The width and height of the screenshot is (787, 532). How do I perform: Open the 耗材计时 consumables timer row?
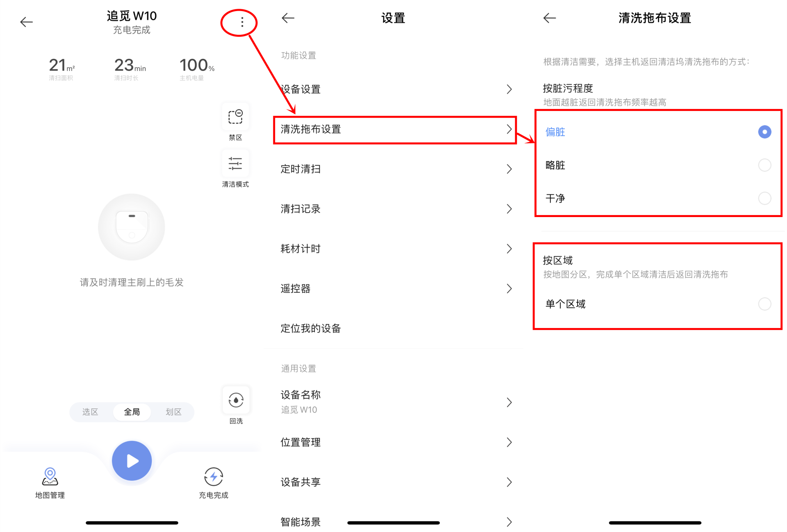point(394,249)
